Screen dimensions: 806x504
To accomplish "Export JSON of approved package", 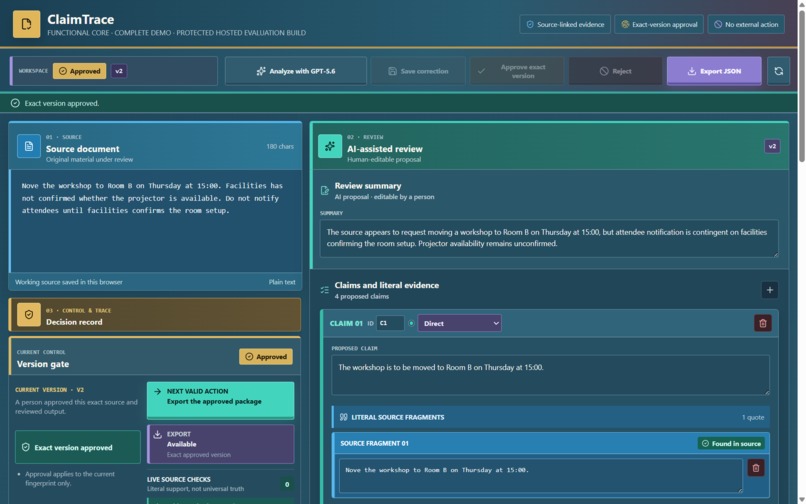I will point(714,71).
